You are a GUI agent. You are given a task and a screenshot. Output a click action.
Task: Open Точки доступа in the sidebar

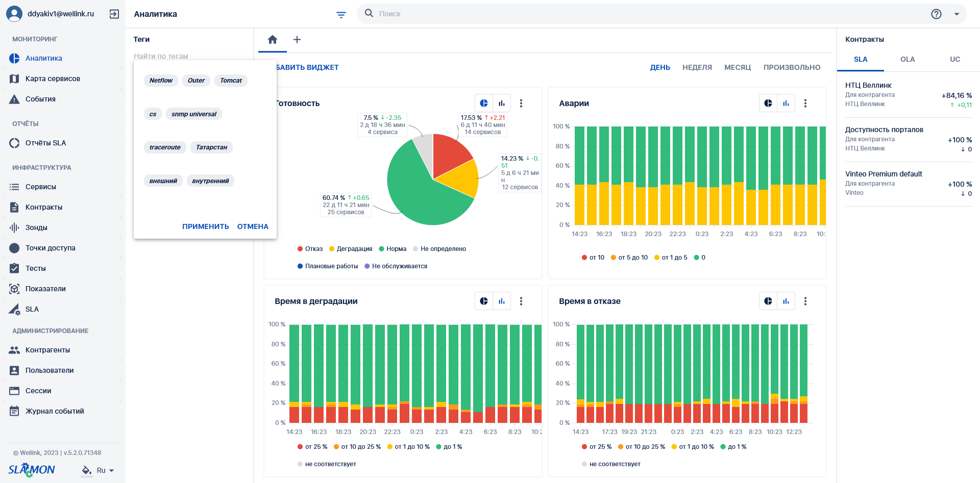tap(62, 248)
